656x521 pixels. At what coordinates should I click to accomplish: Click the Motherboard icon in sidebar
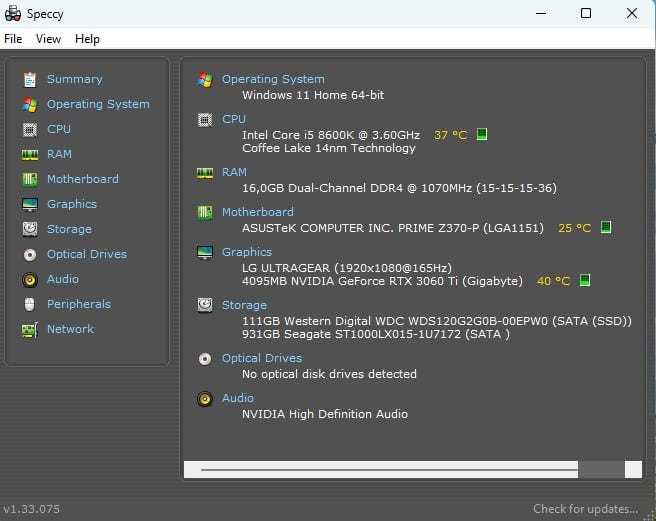tap(30, 180)
